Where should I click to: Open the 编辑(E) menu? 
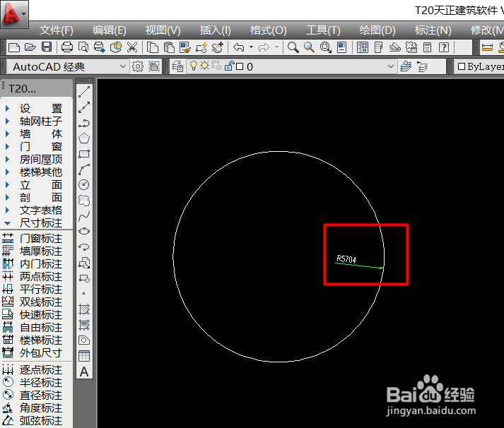point(110,30)
